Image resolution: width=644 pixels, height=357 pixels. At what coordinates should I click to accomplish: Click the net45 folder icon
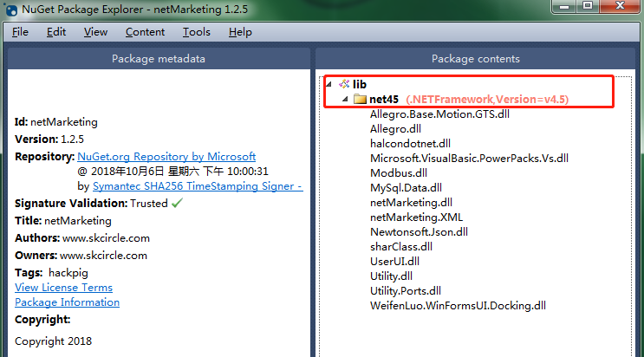coord(360,99)
